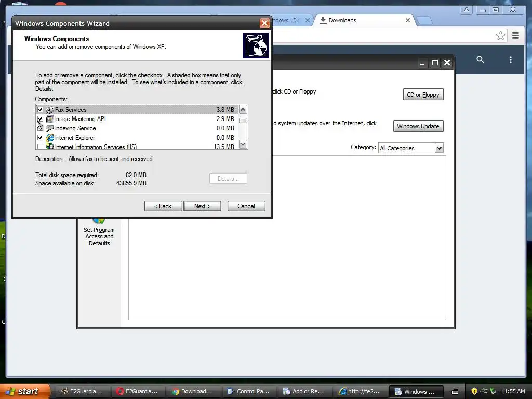Screen dimensions: 532x399
Task: Open the Windows Start menu
Action: pos(24,391)
